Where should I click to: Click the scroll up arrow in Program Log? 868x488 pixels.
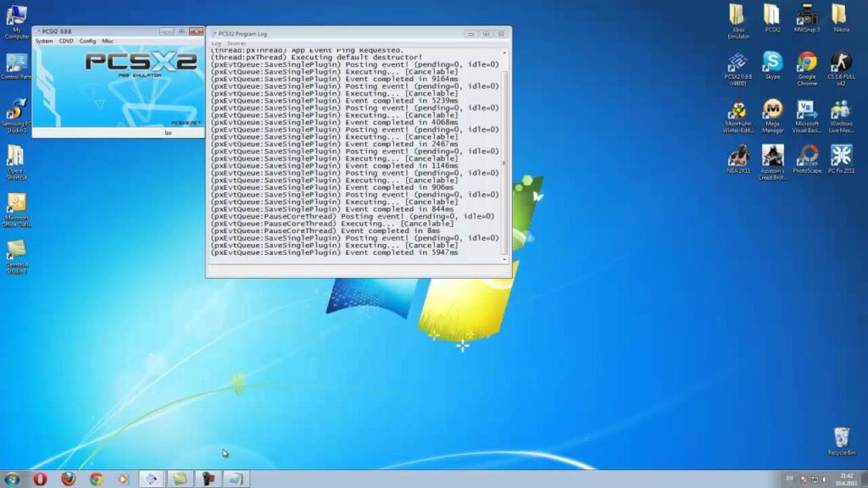coord(504,52)
